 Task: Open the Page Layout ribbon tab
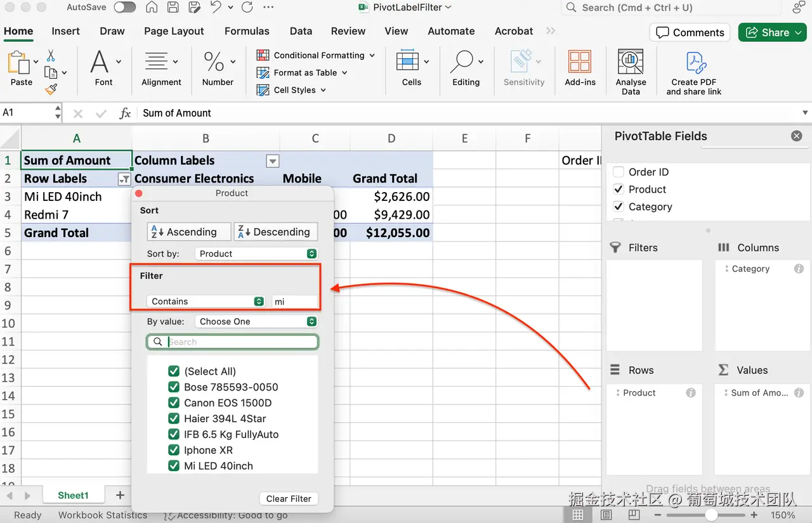point(174,31)
